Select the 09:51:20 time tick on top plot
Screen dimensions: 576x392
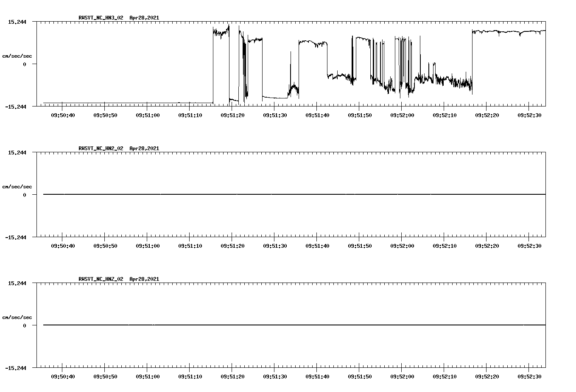[x=233, y=114]
